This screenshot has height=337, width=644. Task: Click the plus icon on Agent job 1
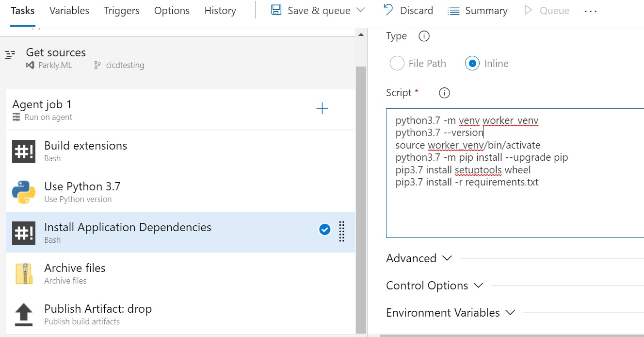tap(322, 109)
